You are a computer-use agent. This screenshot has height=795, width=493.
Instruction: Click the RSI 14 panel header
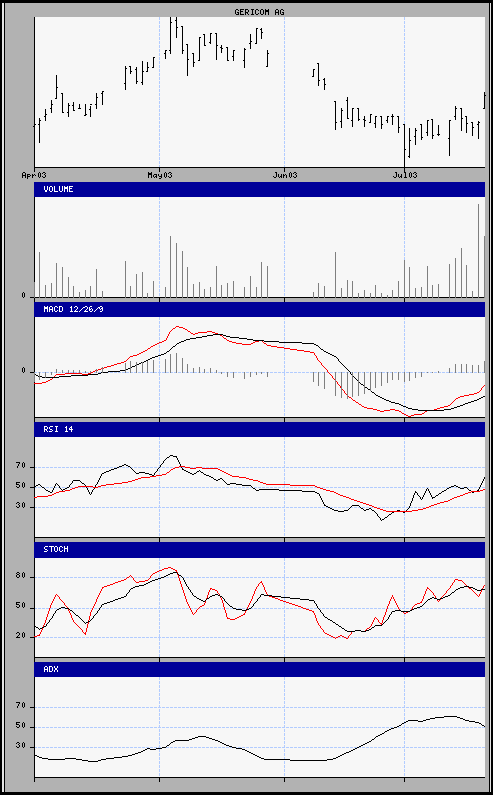260,429
